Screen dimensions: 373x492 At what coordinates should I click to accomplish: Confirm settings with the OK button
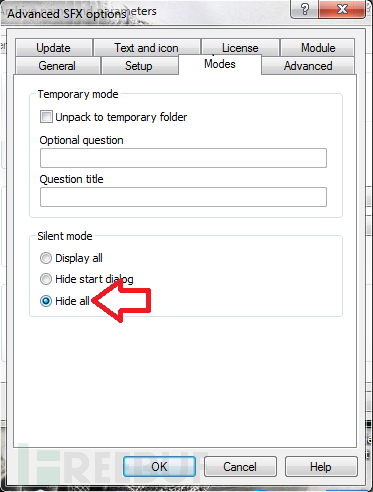point(159,467)
